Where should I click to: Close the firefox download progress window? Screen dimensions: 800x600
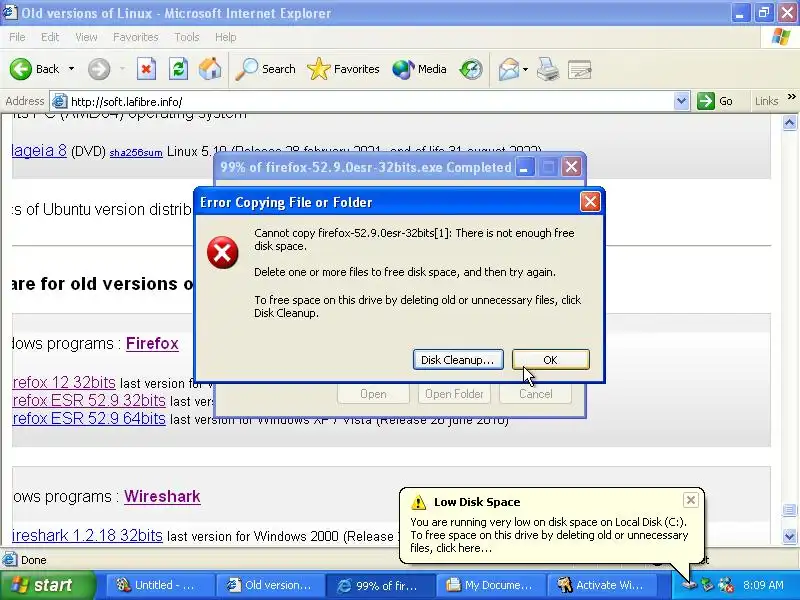571,167
